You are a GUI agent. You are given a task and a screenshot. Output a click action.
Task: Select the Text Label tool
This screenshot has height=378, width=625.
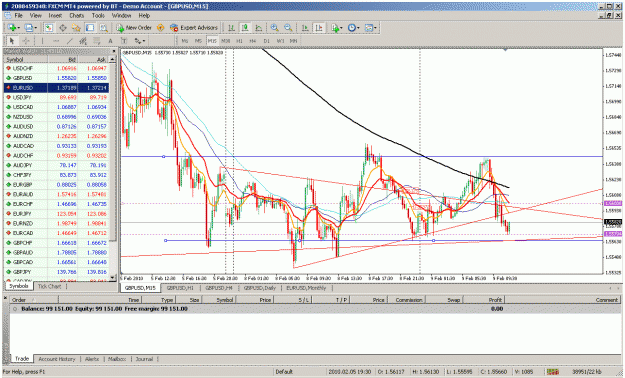(x=124, y=41)
